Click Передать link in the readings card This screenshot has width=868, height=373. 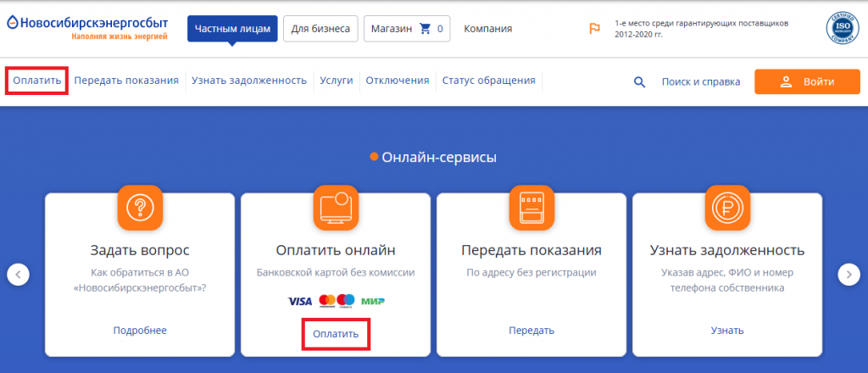click(x=531, y=331)
